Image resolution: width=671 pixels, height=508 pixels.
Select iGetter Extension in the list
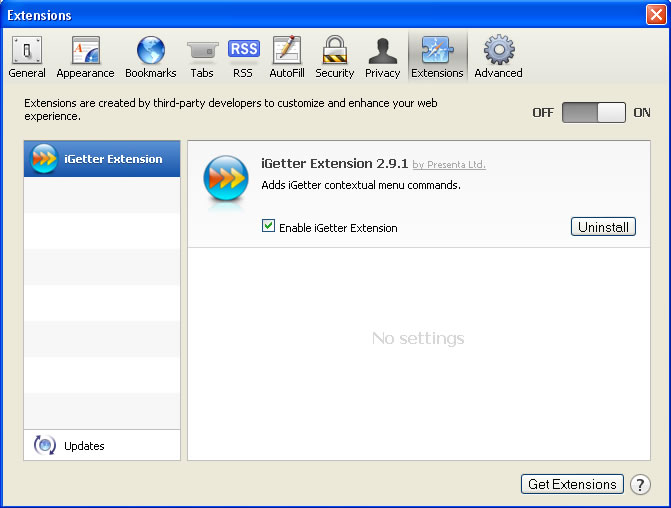pyautogui.click(x=102, y=159)
